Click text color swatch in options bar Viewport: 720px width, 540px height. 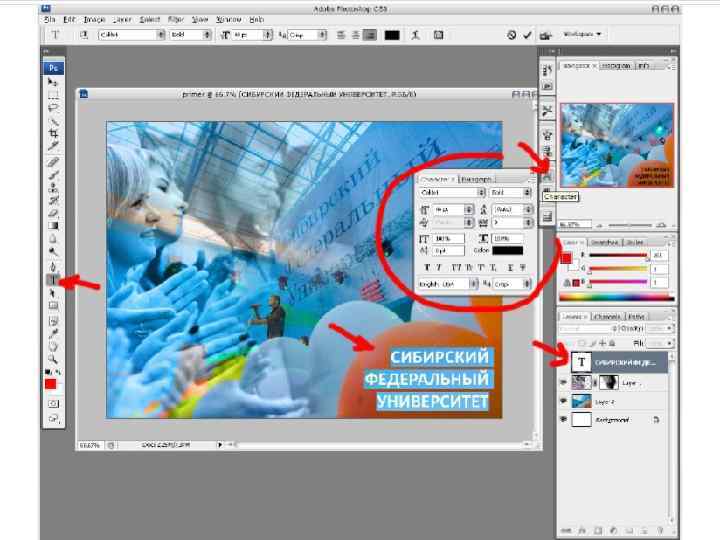(x=392, y=35)
